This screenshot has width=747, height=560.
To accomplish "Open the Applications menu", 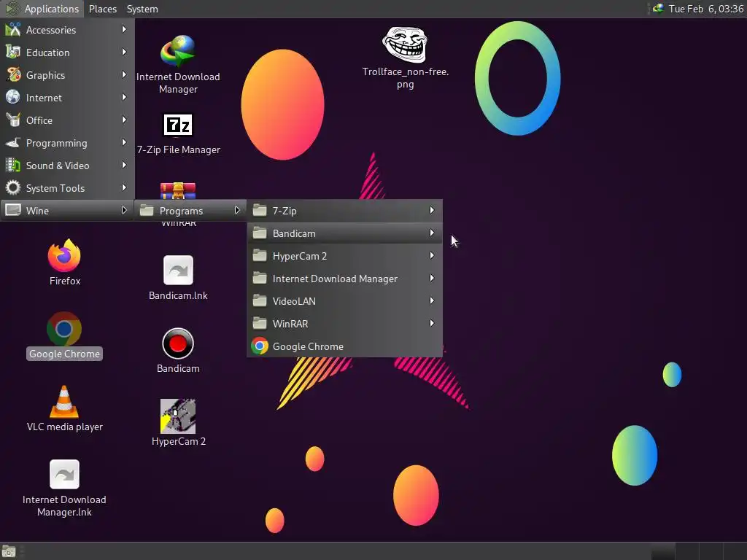I will [x=42, y=9].
